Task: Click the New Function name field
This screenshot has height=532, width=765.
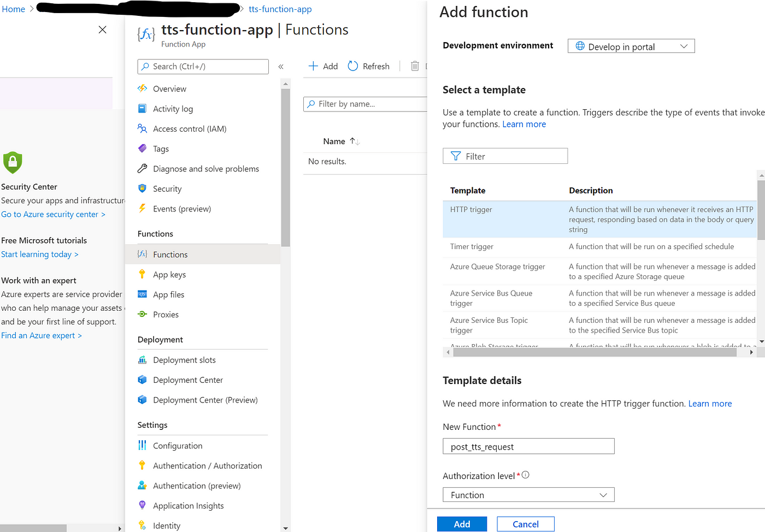Action: [528, 446]
